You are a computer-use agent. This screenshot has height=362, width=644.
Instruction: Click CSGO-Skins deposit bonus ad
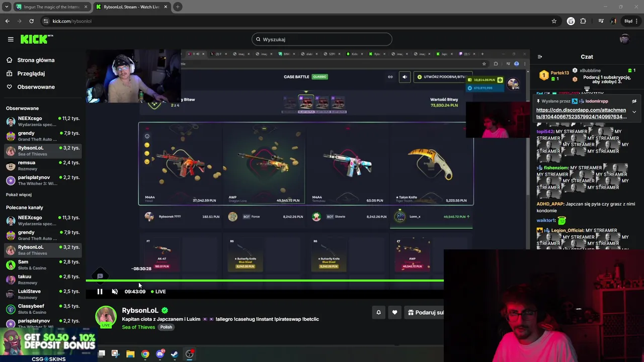[x=48, y=345]
